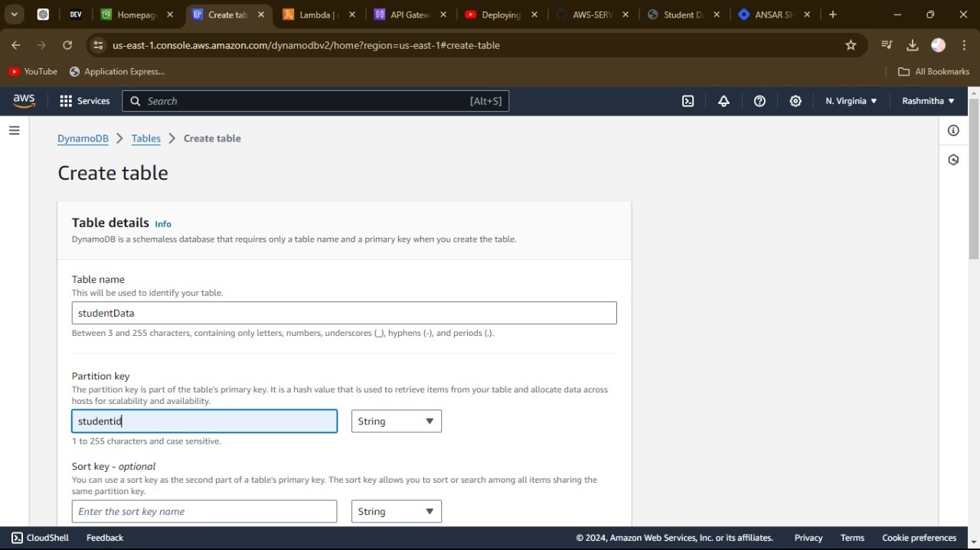Open the settings gear in AWS header
The width and height of the screenshot is (980, 550).
[x=795, y=101]
